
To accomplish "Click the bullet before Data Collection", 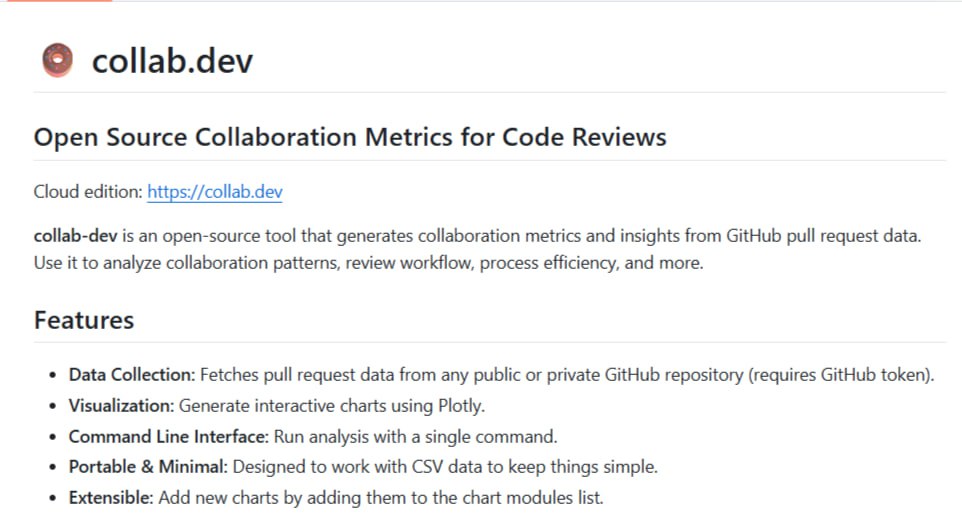I will (52, 376).
